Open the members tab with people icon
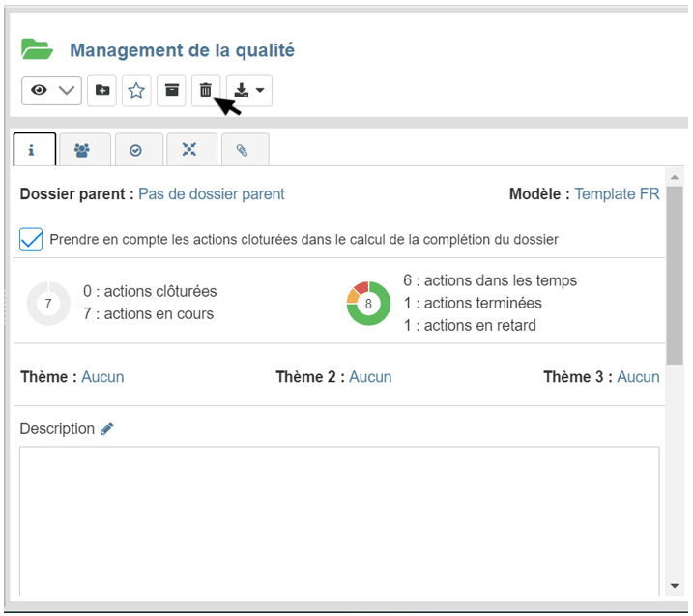This screenshot has height=616, width=693. tap(83, 151)
